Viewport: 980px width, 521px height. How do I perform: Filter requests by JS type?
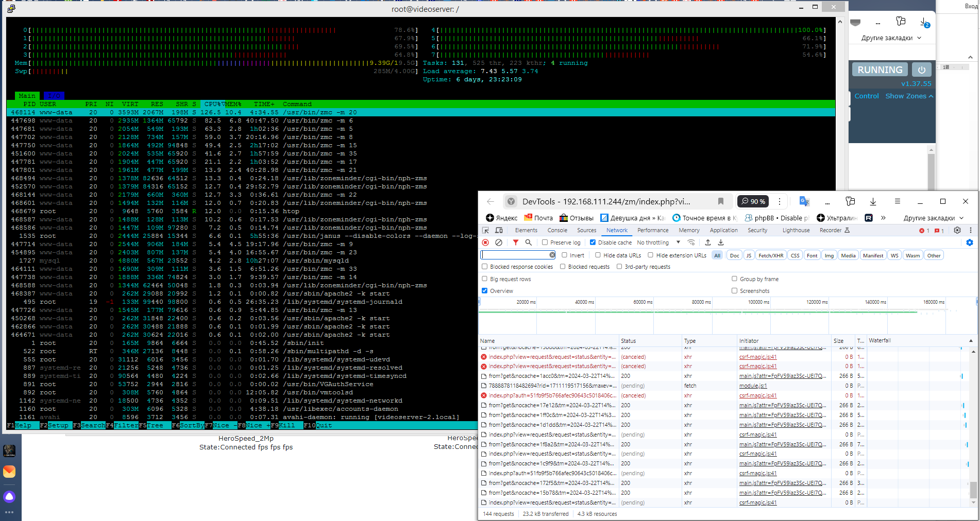(x=749, y=255)
